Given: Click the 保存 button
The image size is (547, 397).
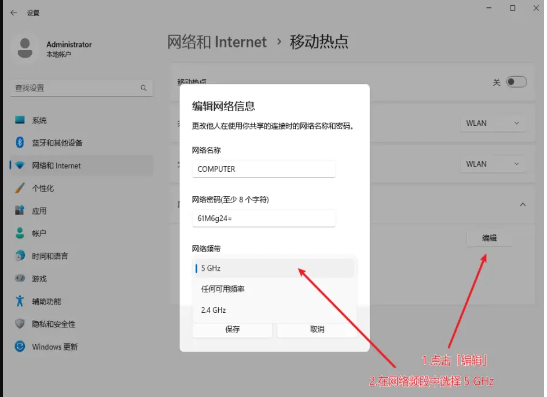Looking at the screenshot, I should [232, 329].
